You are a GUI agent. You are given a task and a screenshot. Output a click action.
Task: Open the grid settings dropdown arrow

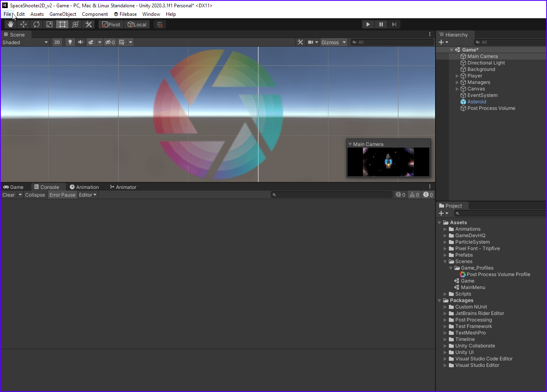131,42
